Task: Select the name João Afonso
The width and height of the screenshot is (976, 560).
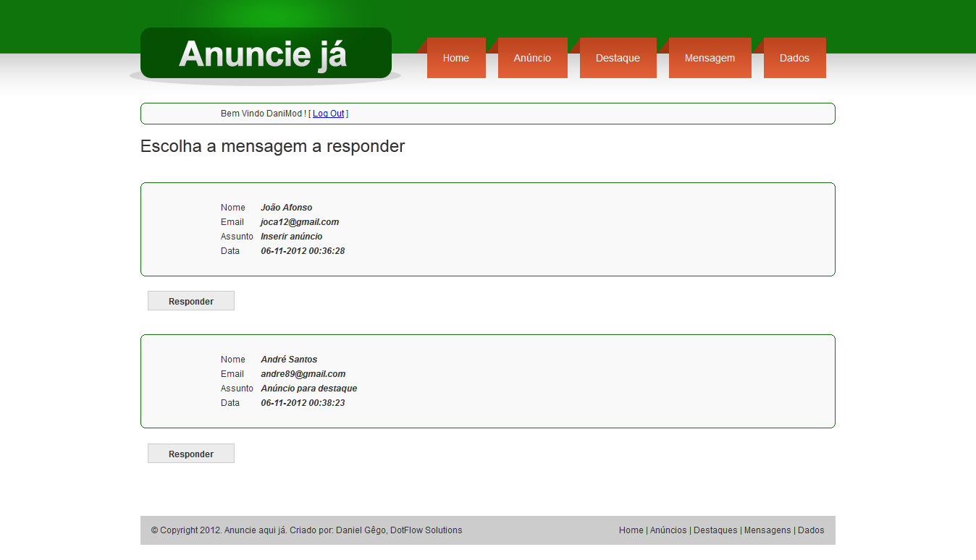Action: coord(287,208)
